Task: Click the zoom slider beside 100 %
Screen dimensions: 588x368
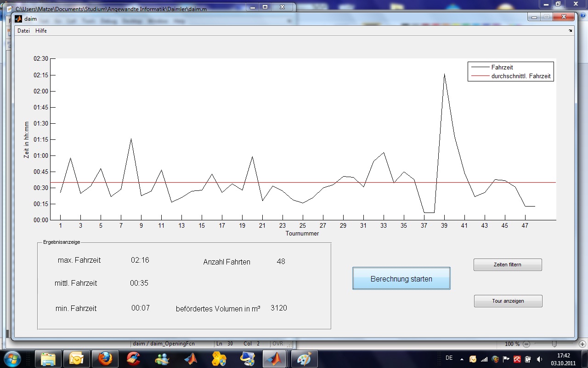Action: tap(554, 344)
